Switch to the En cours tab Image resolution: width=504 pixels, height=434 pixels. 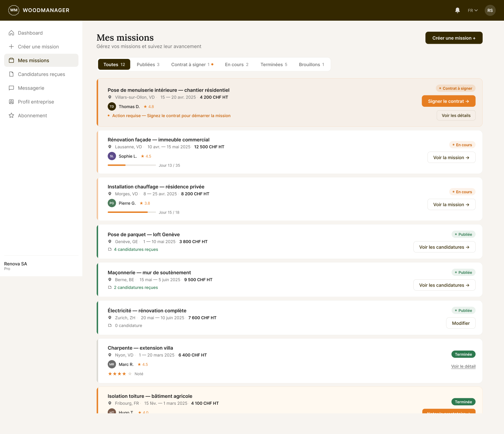tap(237, 64)
